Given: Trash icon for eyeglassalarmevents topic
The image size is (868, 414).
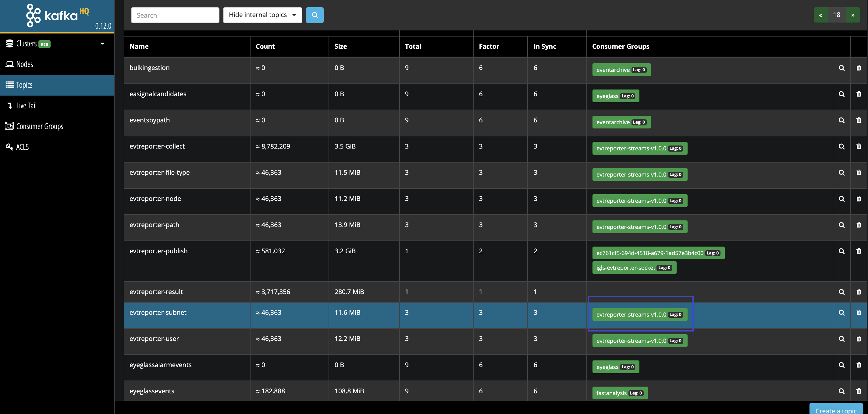Looking at the screenshot, I should click(x=859, y=365).
